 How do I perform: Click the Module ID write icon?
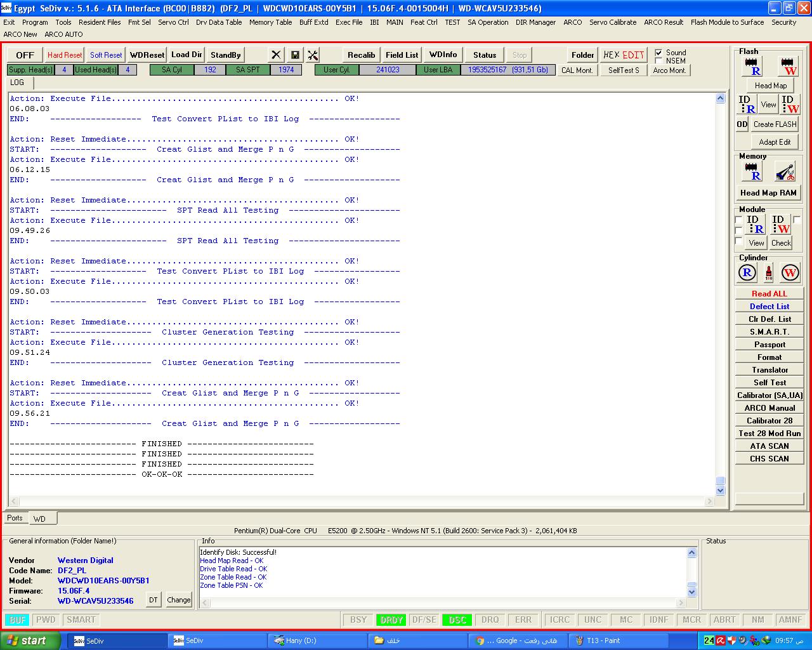[781, 224]
